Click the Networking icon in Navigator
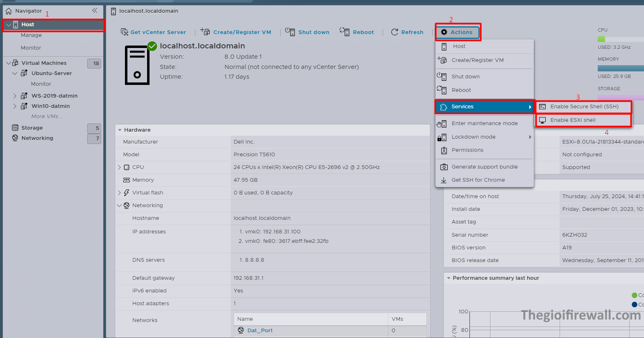Viewport: 644px width, 338px height. tap(15, 138)
